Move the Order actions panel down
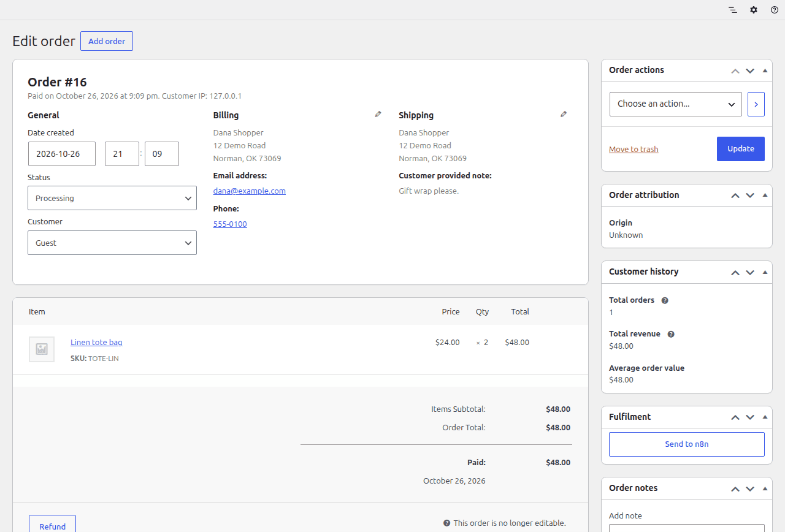Screen dimensions: 785x532 pyautogui.click(x=750, y=70)
